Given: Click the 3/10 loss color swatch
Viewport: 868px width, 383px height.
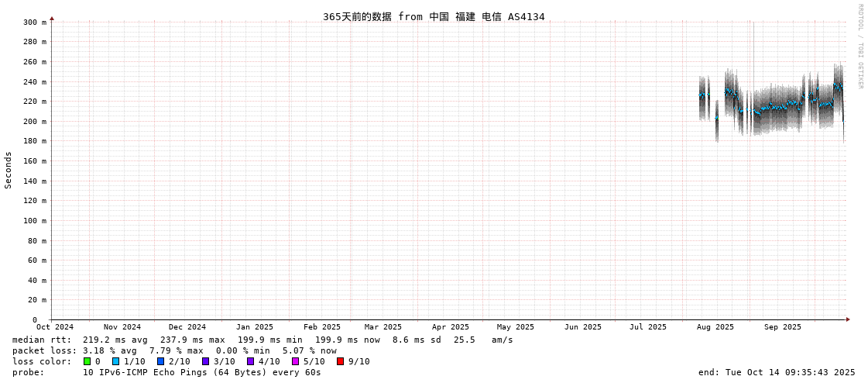Looking at the screenshot, I should point(205,361).
